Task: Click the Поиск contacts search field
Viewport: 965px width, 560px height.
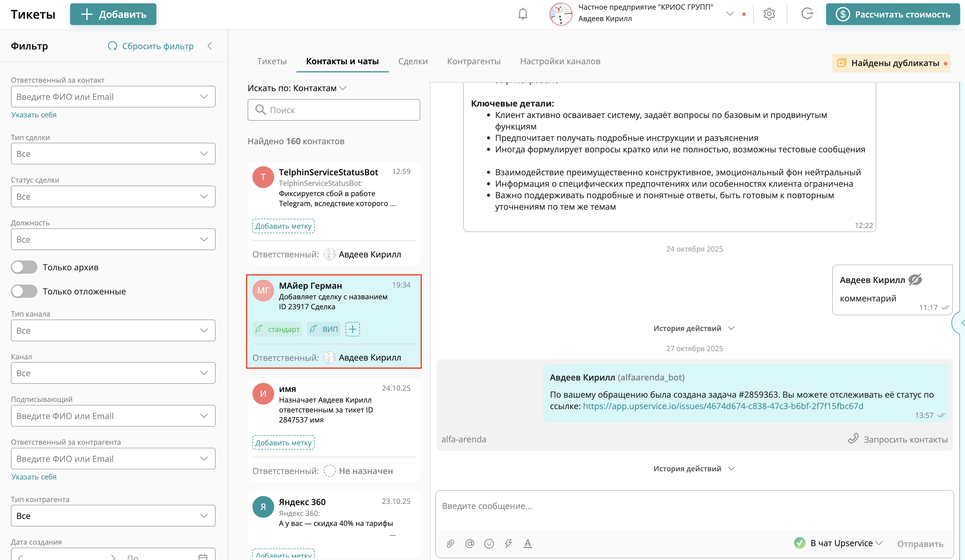Action: click(x=334, y=110)
